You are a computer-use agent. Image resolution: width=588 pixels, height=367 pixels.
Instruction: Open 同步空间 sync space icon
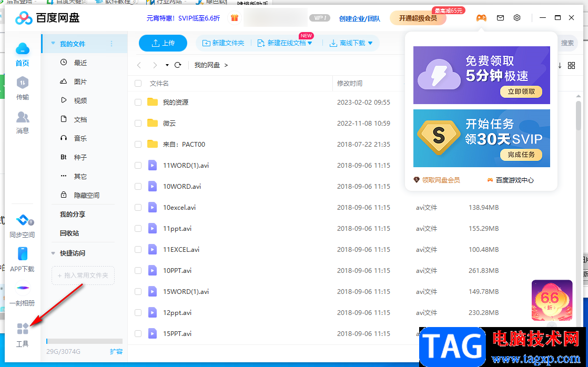pyautogui.click(x=24, y=220)
